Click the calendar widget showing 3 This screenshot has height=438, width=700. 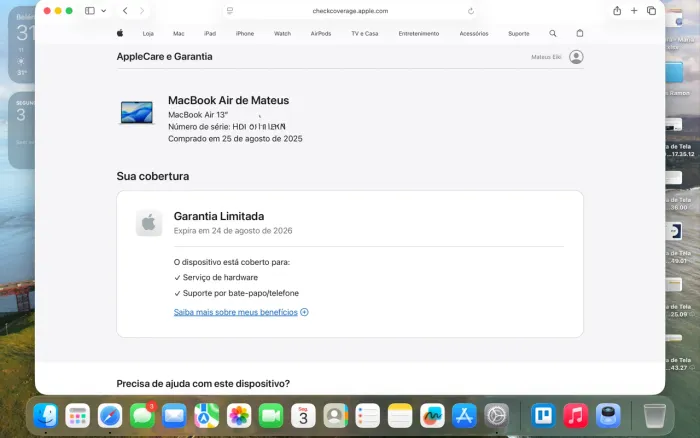pos(22,130)
